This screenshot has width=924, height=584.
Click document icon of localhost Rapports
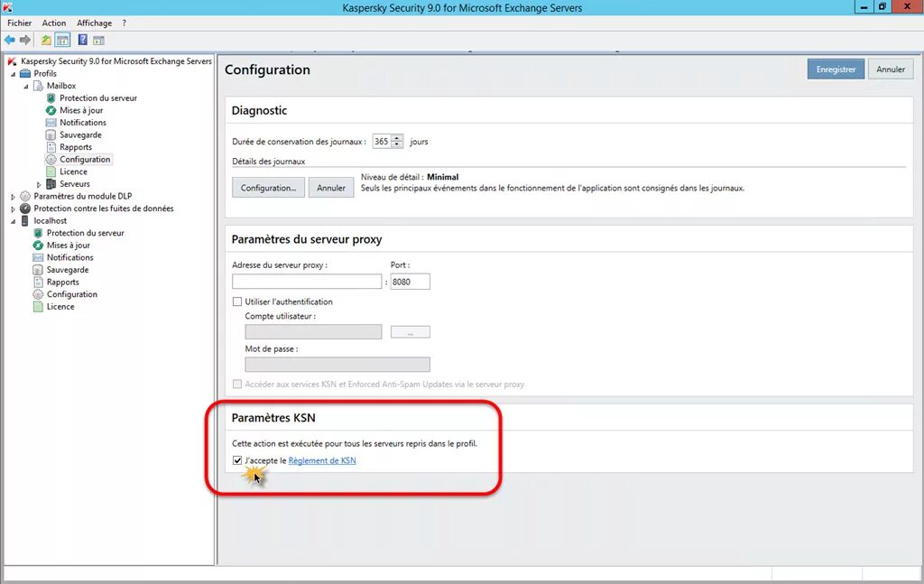coord(38,283)
